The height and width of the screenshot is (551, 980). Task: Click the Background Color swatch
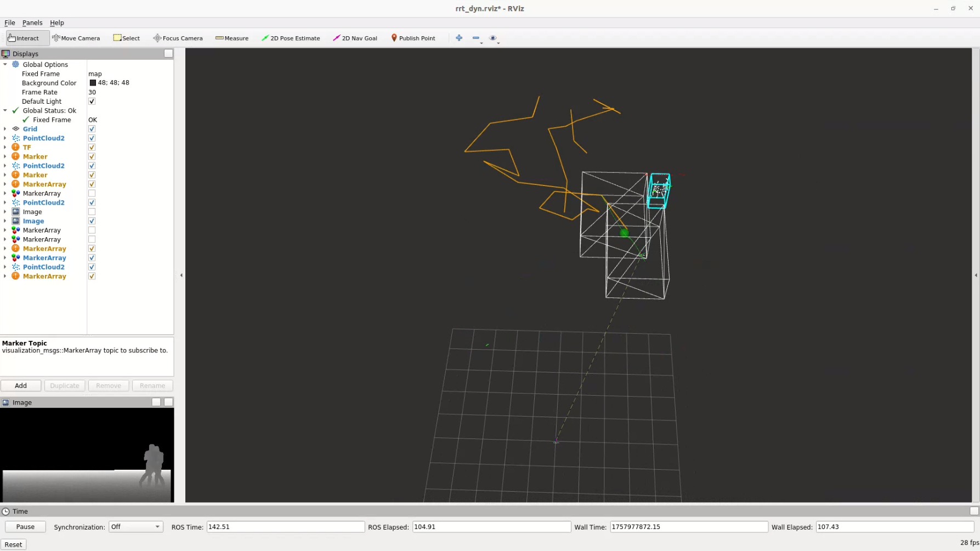coord(93,83)
